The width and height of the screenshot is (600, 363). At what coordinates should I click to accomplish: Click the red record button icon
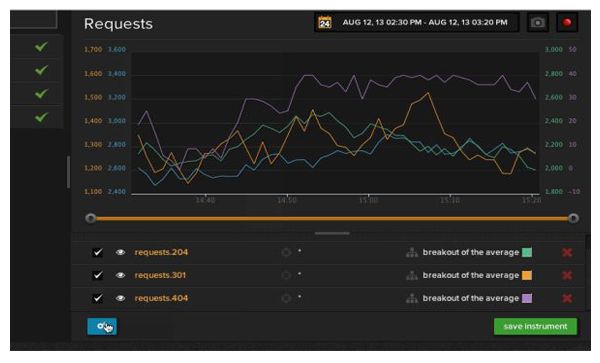tap(567, 23)
